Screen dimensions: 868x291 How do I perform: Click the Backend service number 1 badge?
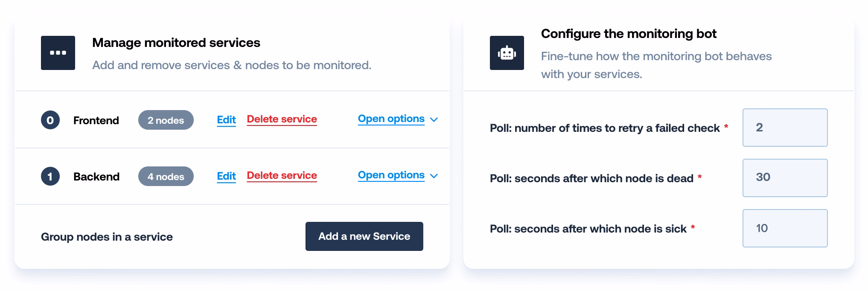pyautogui.click(x=50, y=177)
